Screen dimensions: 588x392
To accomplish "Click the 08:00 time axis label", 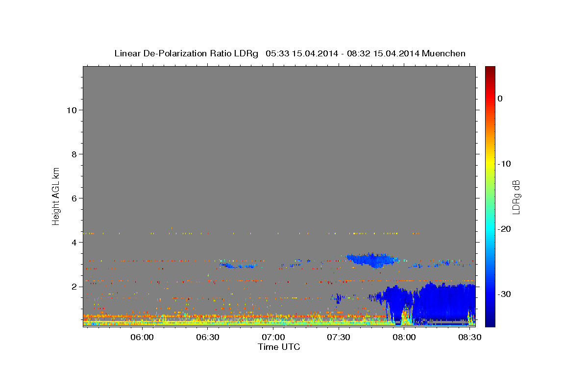I will pyautogui.click(x=404, y=337).
